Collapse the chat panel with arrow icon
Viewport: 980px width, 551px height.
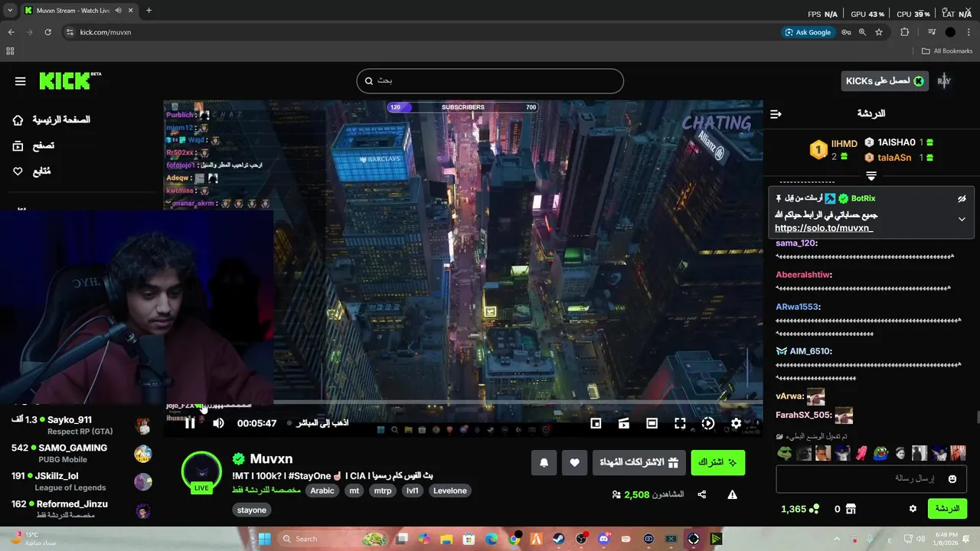coord(776,114)
